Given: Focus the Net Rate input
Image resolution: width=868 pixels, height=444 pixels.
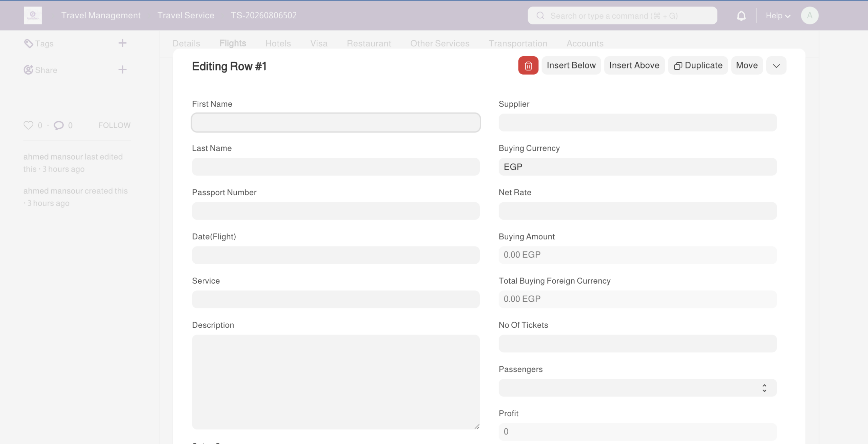Looking at the screenshot, I should click(637, 211).
